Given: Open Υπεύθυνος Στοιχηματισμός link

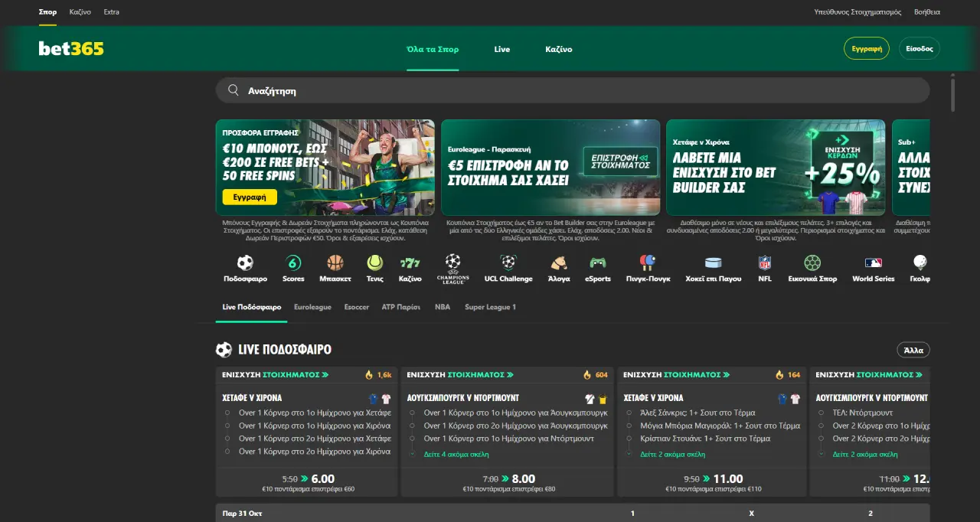Looking at the screenshot, I should click(x=858, y=12).
